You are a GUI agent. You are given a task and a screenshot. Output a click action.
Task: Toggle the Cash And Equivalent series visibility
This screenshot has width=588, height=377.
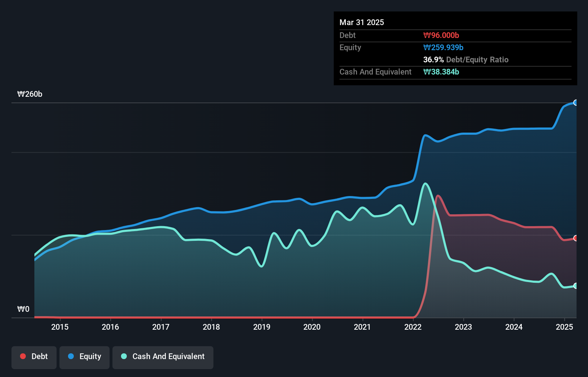coord(163,357)
